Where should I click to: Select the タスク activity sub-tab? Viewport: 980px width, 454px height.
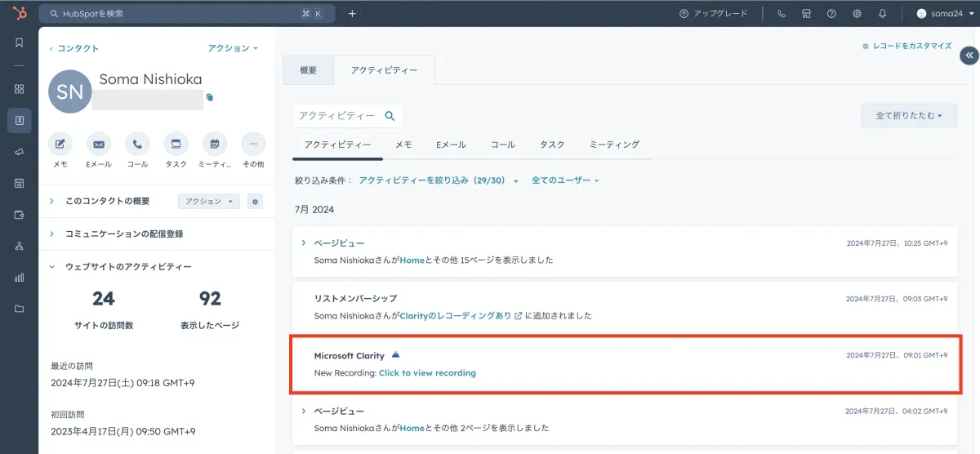pos(552,145)
